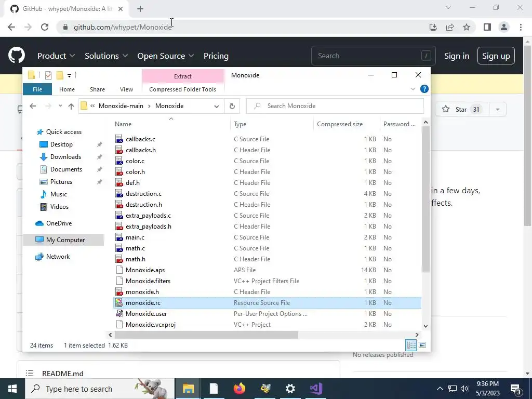Click New folder icon in quick access toolbar

(60, 75)
